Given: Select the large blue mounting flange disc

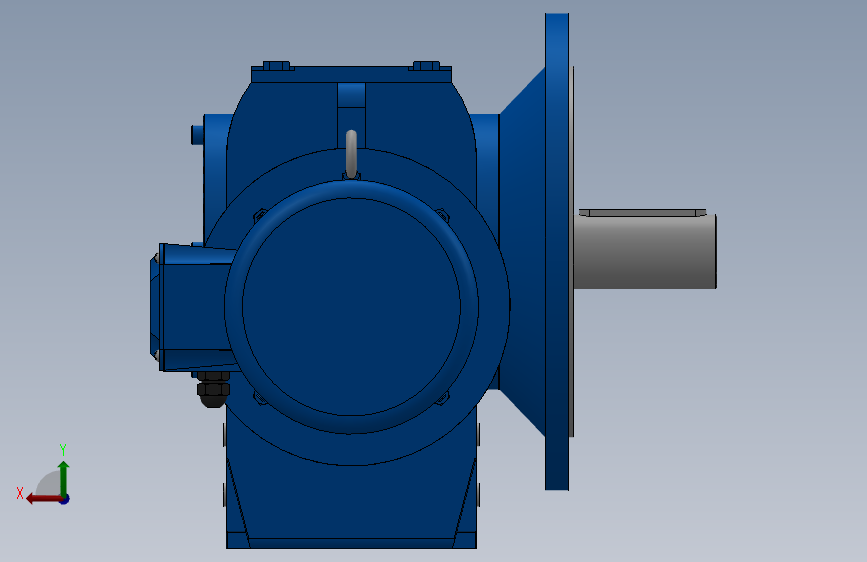Looking at the screenshot, I should [557, 252].
